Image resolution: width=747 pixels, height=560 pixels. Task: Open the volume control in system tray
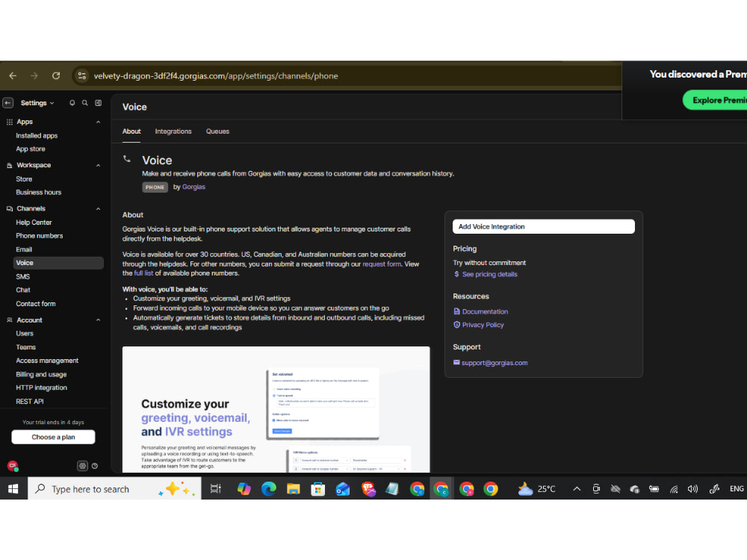coord(692,489)
